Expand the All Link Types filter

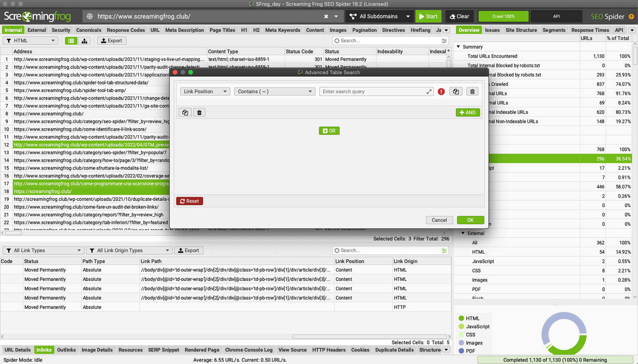pos(43,250)
